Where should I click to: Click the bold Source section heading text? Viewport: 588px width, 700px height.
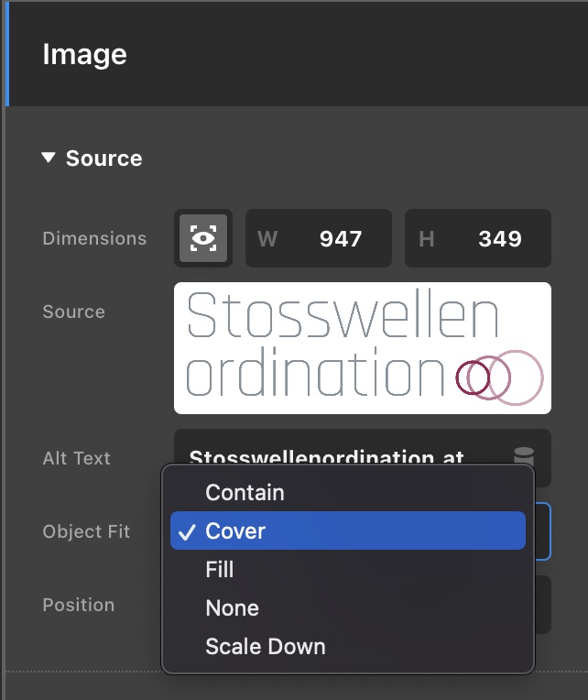pos(103,159)
